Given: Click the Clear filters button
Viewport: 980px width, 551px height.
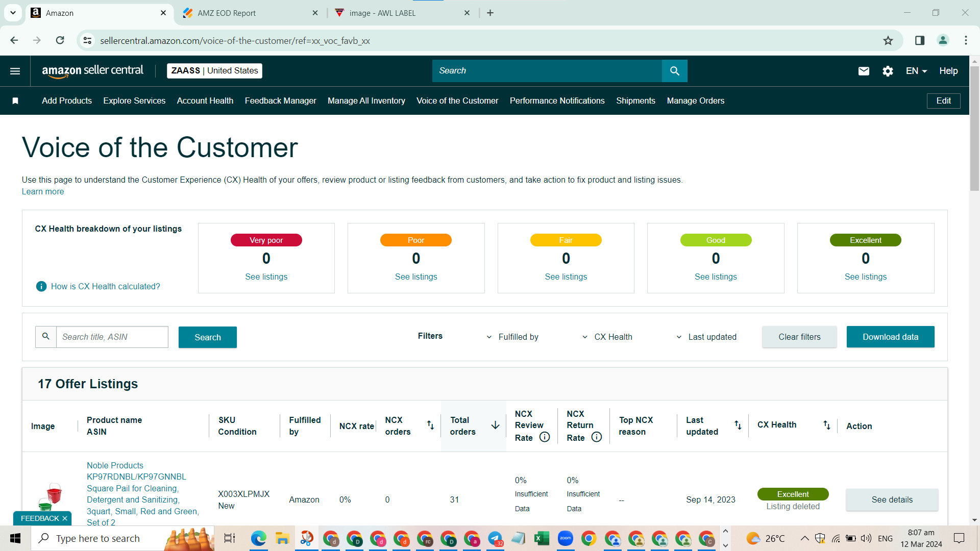Looking at the screenshot, I should coord(799,337).
